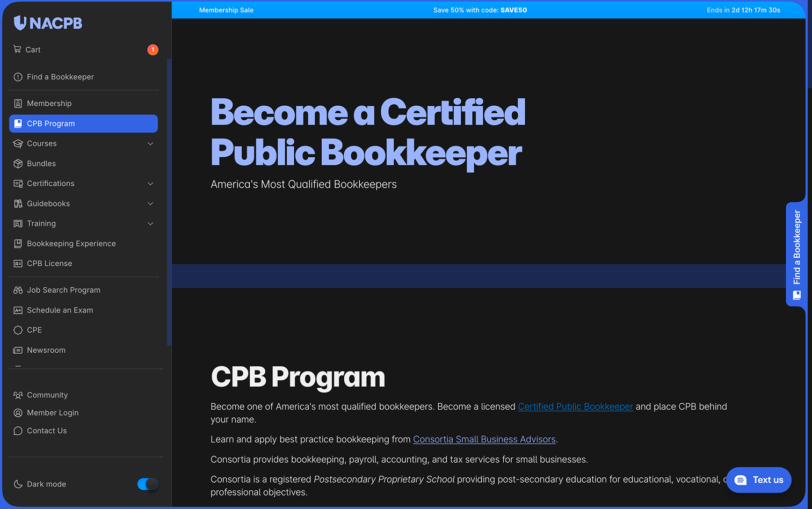Click the Membership Sale banner text
This screenshot has width=812, height=509.
coord(226,10)
